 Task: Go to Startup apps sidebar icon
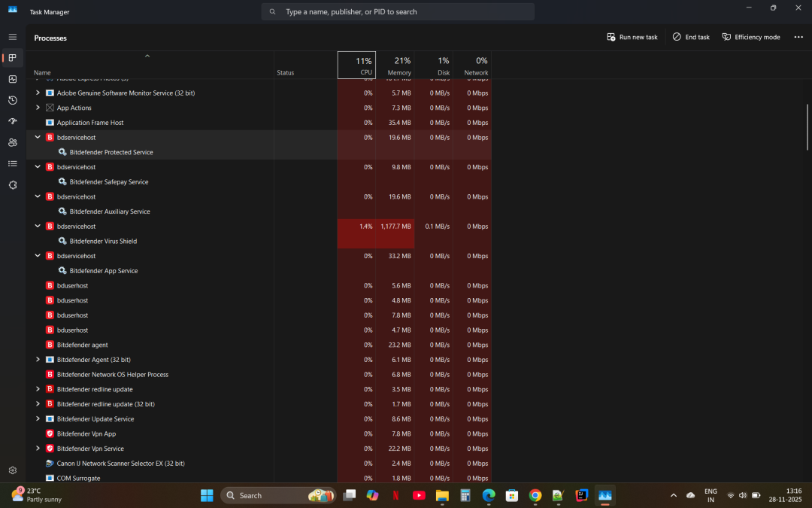pos(13,121)
